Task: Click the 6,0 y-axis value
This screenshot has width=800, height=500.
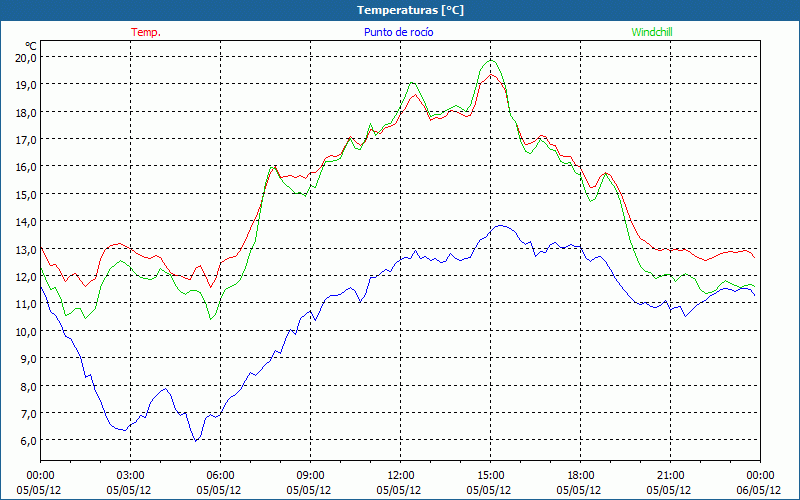Action: 28,441
